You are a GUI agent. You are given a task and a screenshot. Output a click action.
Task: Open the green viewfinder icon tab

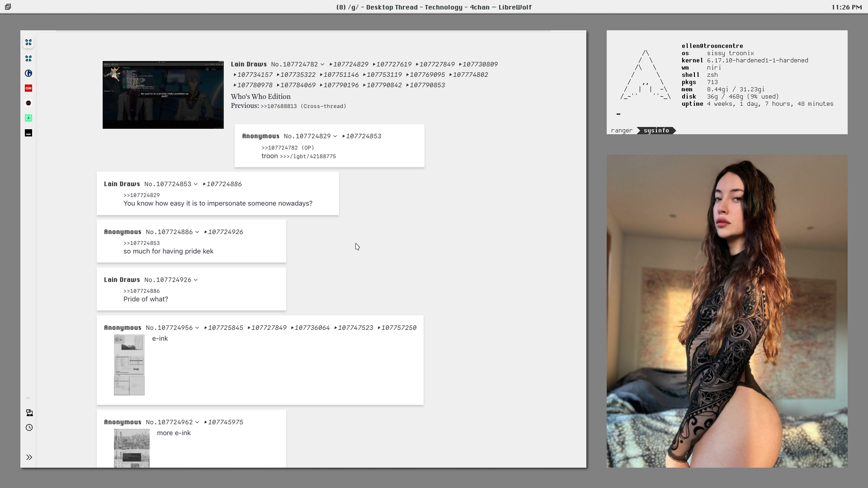[x=28, y=118]
